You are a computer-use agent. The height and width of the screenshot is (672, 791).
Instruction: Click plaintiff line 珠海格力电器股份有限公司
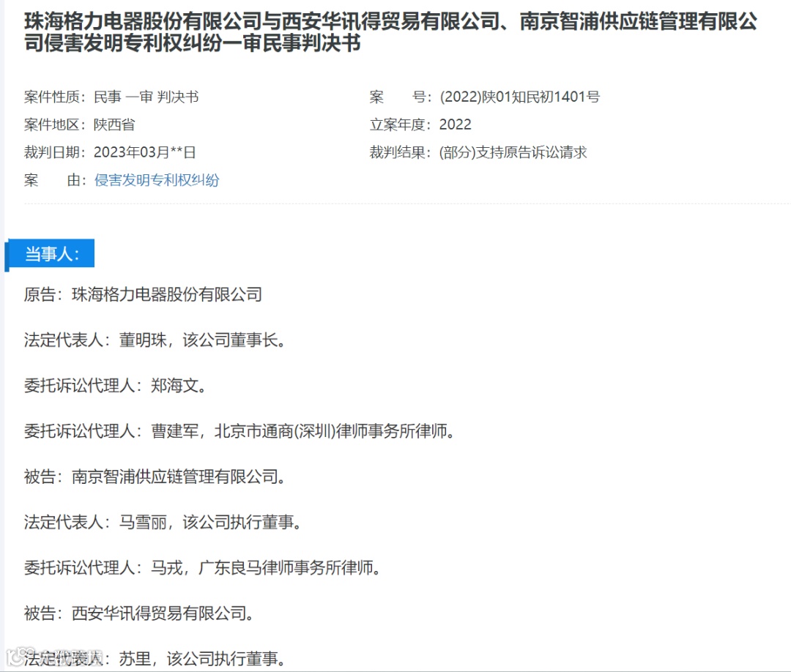point(144,294)
